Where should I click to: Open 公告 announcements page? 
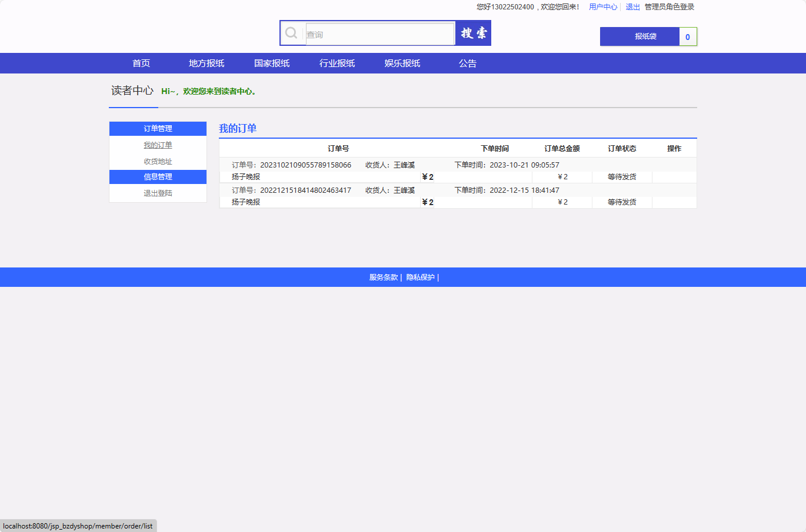click(x=468, y=63)
